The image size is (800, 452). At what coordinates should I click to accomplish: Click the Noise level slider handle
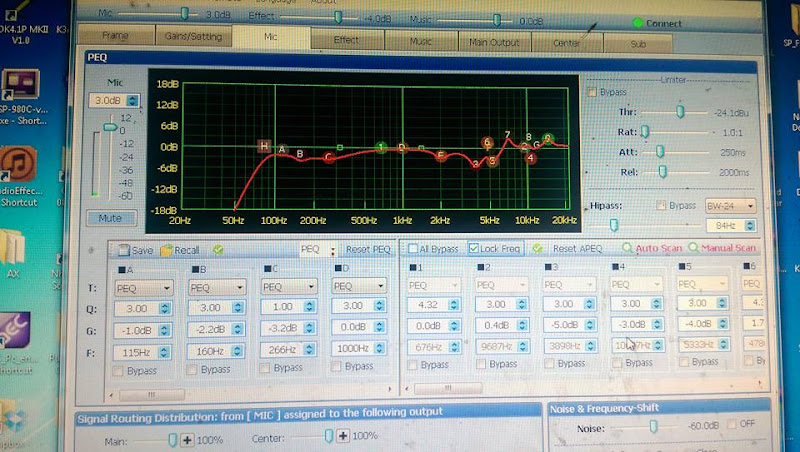(654, 426)
